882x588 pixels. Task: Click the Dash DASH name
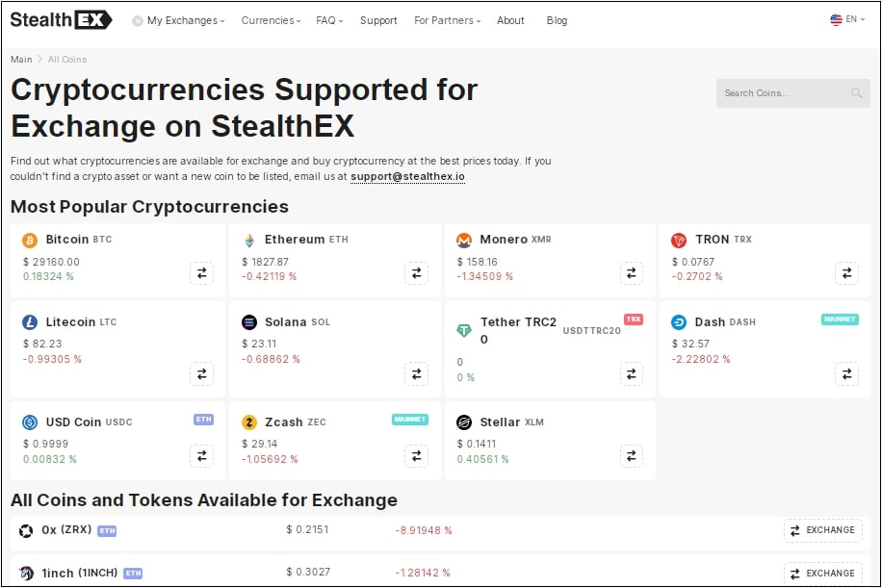725,322
